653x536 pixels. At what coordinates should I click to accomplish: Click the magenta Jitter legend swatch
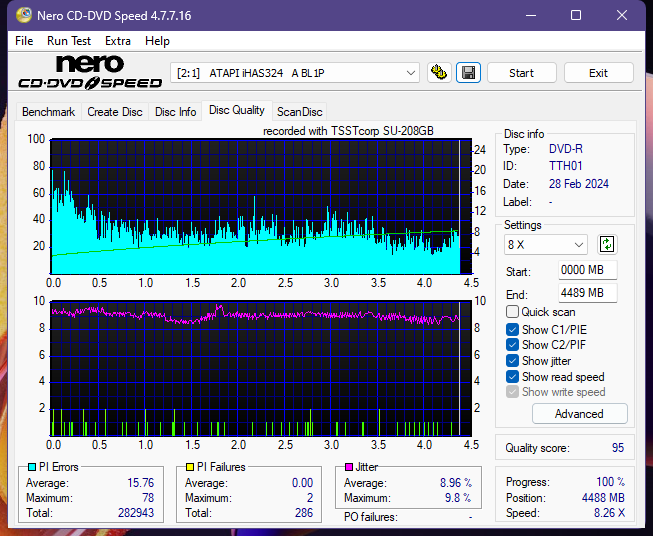click(349, 467)
